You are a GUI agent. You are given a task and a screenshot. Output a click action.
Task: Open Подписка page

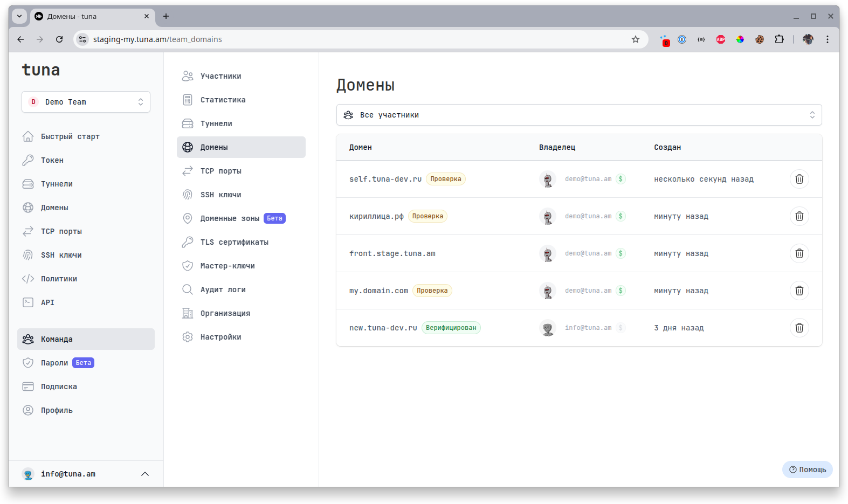[86, 386]
